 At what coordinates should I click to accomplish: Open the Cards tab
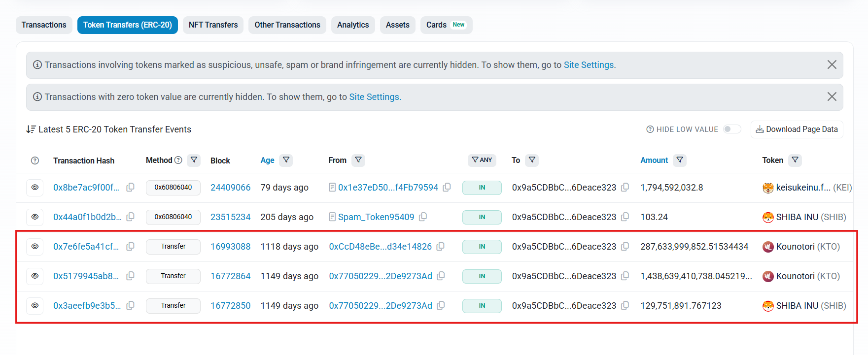[446, 25]
